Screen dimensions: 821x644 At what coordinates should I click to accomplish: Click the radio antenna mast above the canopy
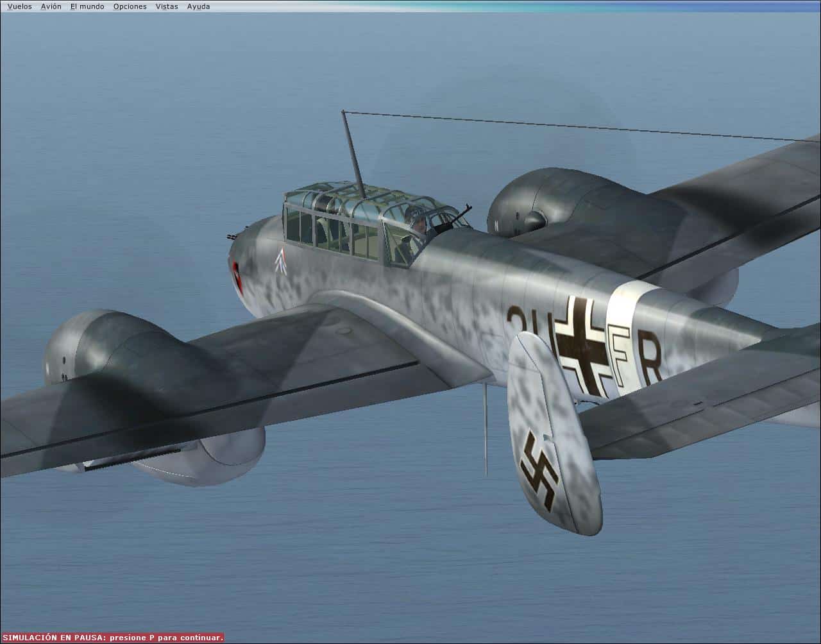tap(353, 154)
